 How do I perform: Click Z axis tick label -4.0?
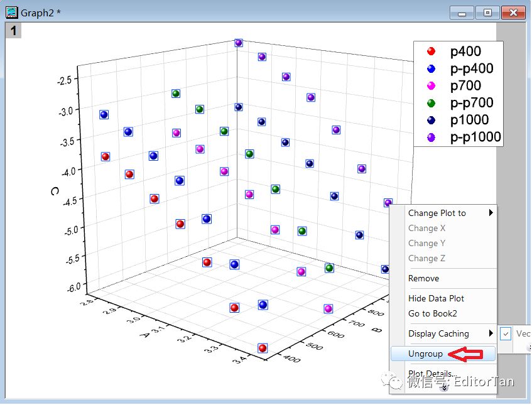point(68,171)
